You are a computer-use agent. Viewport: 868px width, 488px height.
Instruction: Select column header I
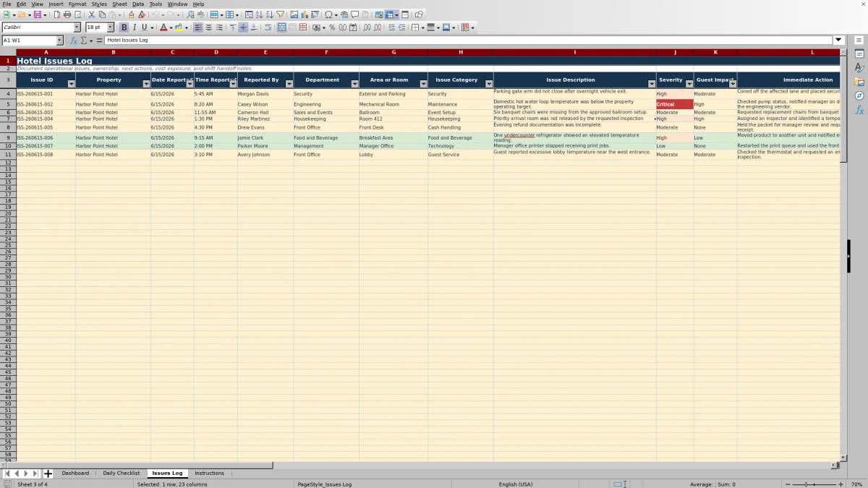point(575,52)
